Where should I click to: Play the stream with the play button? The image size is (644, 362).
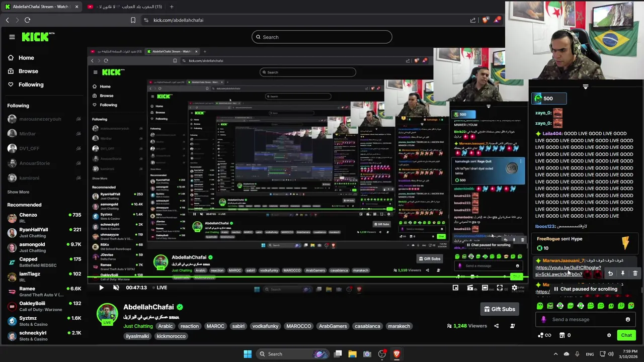pos(101,288)
